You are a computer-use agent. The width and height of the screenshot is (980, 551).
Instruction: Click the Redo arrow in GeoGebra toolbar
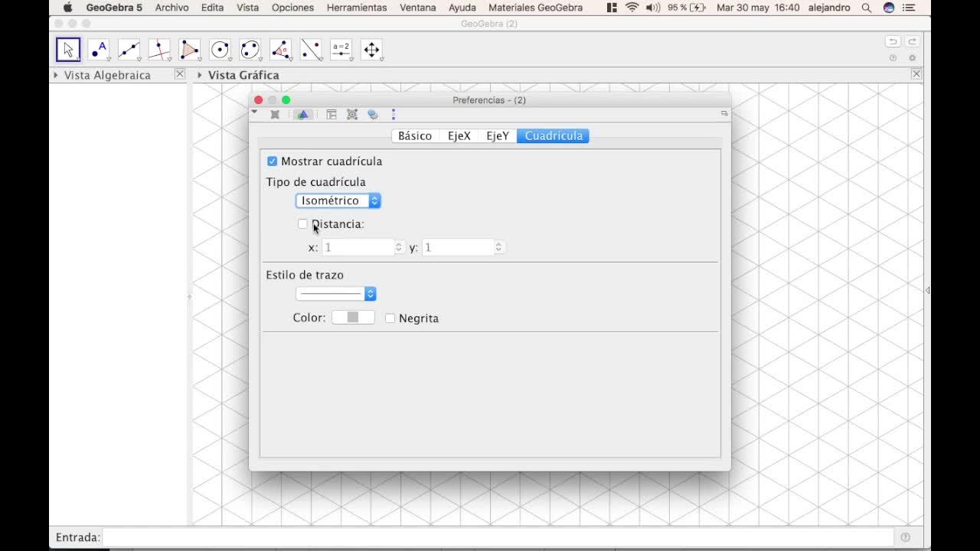(x=912, y=41)
